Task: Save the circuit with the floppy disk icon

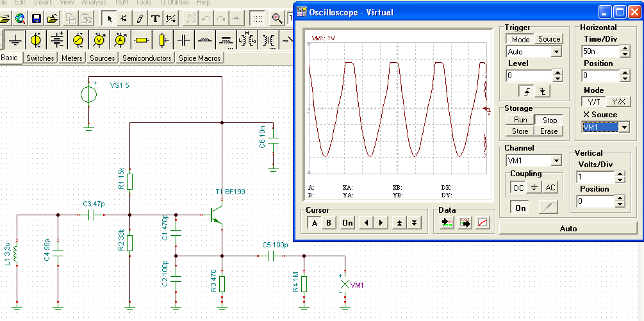Action: point(36,19)
